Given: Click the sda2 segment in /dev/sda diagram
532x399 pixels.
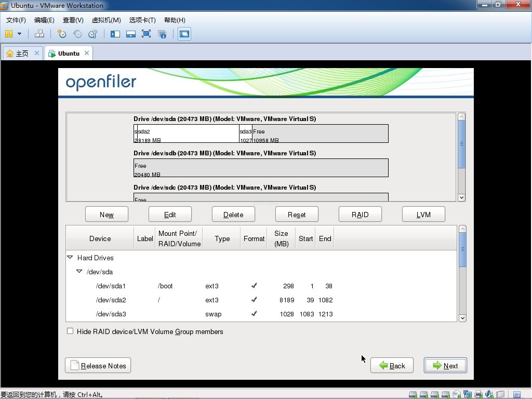Looking at the screenshot, I should (x=188, y=134).
